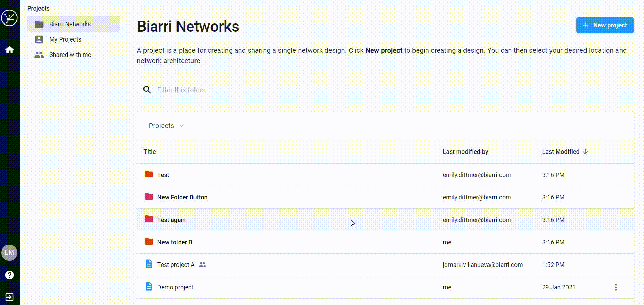Open the New Folder Button title

click(182, 197)
